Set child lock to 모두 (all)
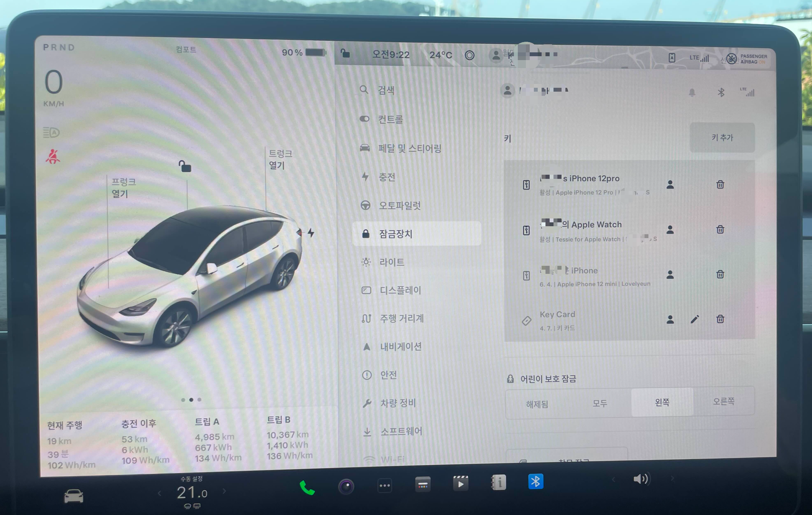Screen dimensions: 812x515 (x=600, y=403)
